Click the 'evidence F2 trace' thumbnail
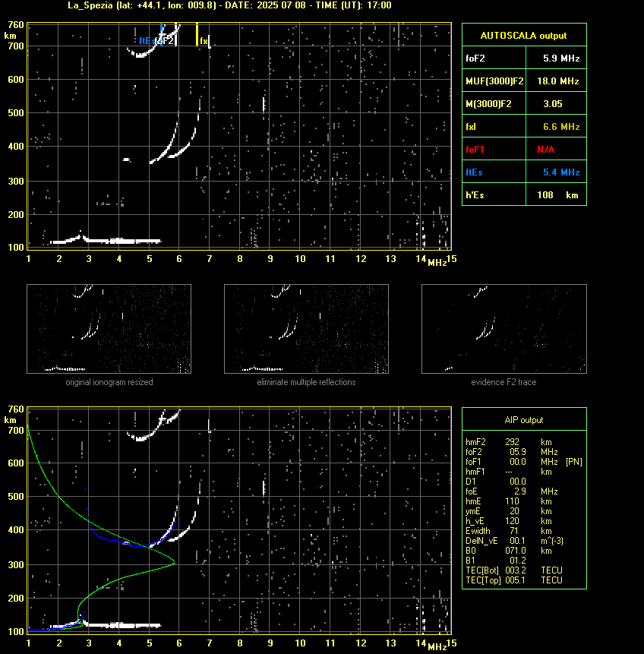This screenshot has height=654, width=644. coord(504,329)
